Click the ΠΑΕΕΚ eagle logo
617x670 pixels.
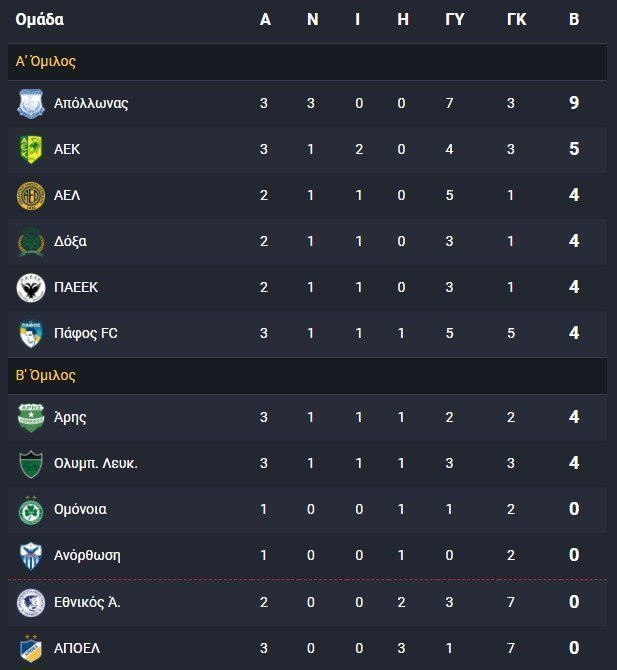(x=31, y=288)
